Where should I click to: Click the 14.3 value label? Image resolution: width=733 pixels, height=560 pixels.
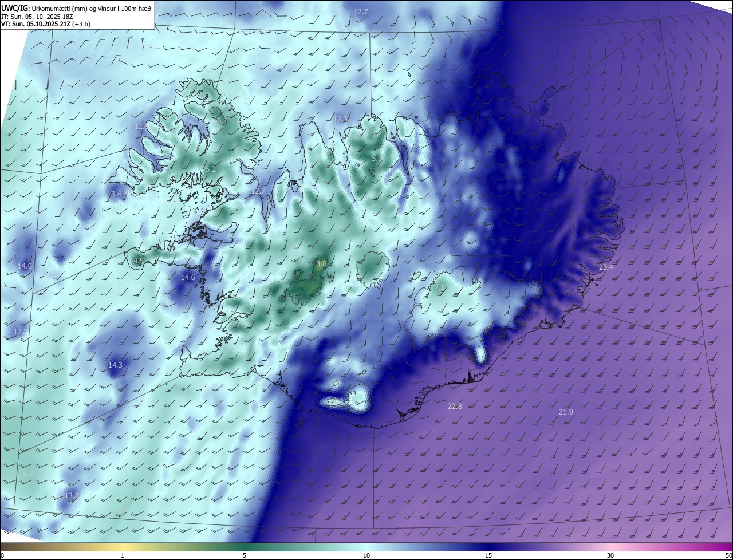pos(115,365)
